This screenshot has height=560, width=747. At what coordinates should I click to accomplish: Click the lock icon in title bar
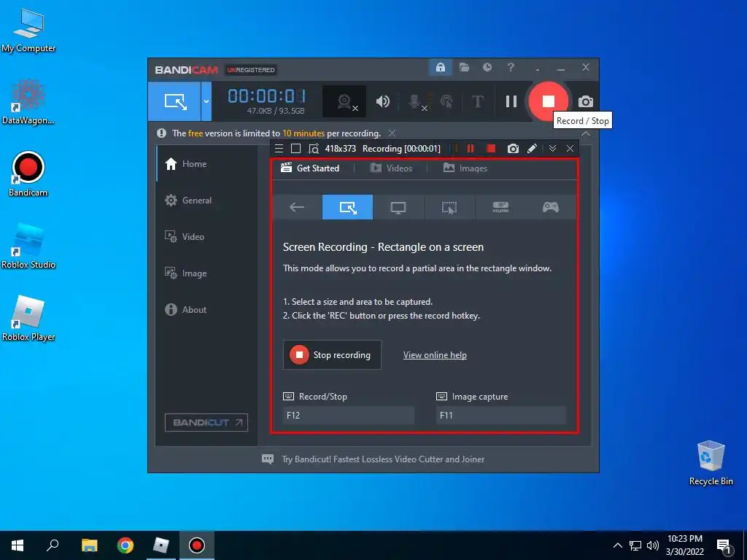coord(440,68)
